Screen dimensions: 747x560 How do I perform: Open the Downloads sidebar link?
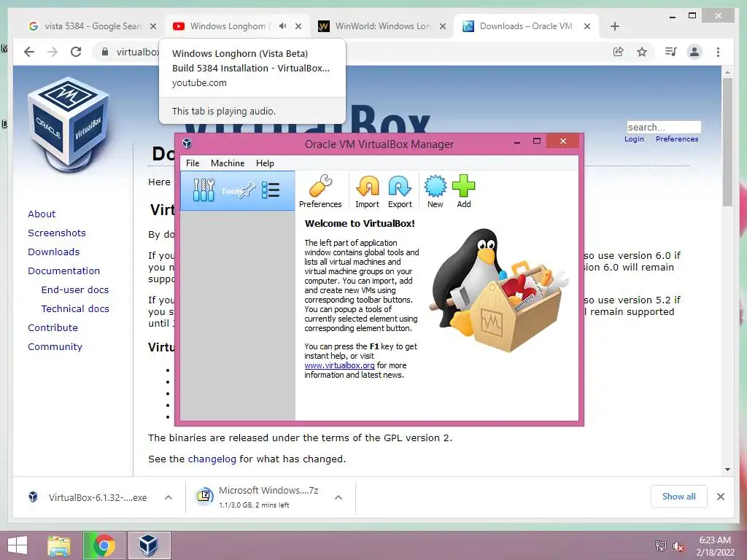(53, 252)
